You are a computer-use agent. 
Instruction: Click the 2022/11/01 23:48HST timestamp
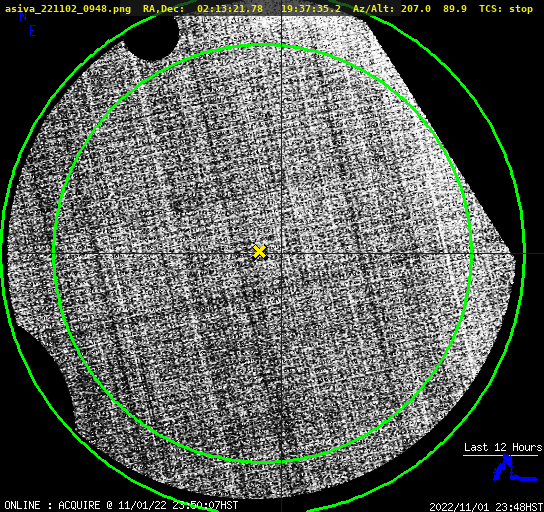486,507
